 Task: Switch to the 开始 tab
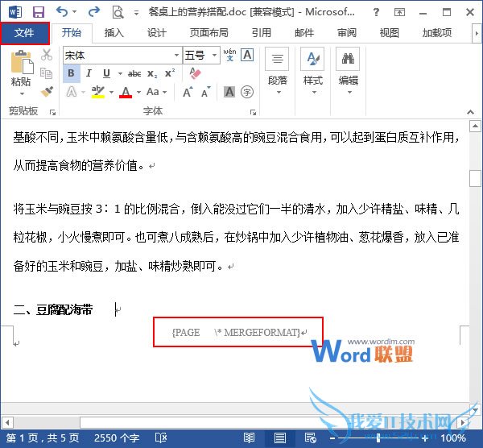[72, 33]
